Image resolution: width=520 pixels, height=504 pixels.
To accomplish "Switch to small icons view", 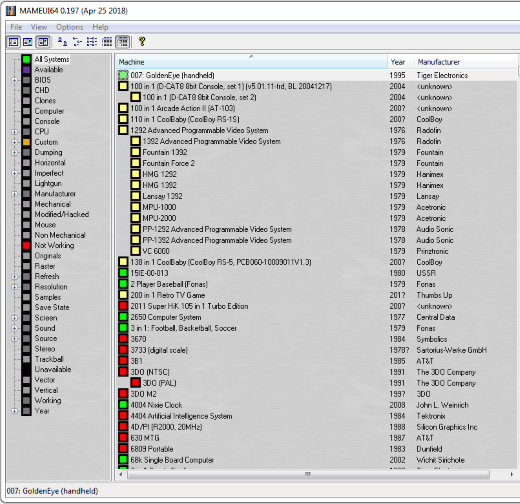I will (x=77, y=42).
